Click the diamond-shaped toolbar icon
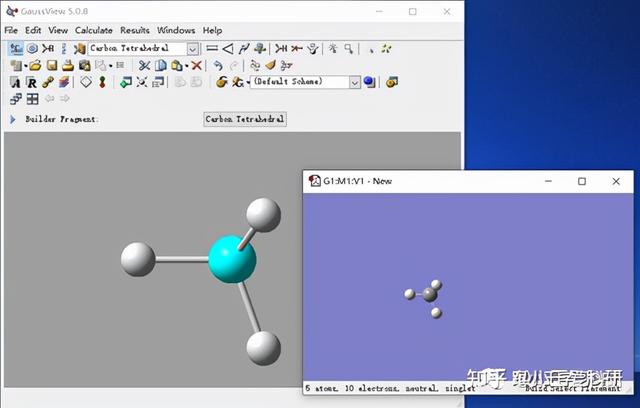The width and height of the screenshot is (640, 408). click(86, 82)
